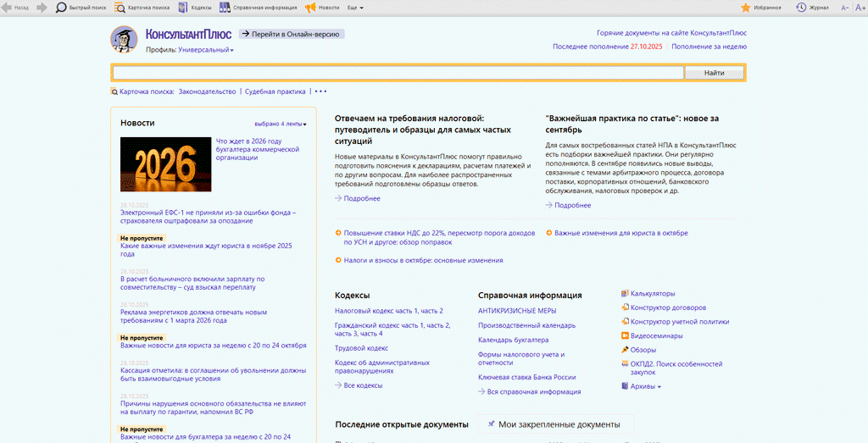Screen dimensions: 868x443
Task: Open Карточка поиска toolbar icon
Action: point(120,8)
